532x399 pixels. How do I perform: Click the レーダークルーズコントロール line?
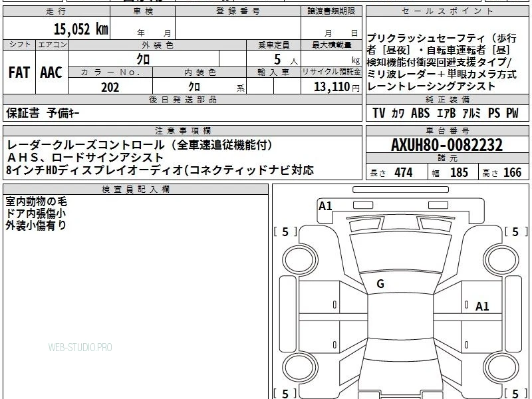pyautogui.click(x=140, y=145)
